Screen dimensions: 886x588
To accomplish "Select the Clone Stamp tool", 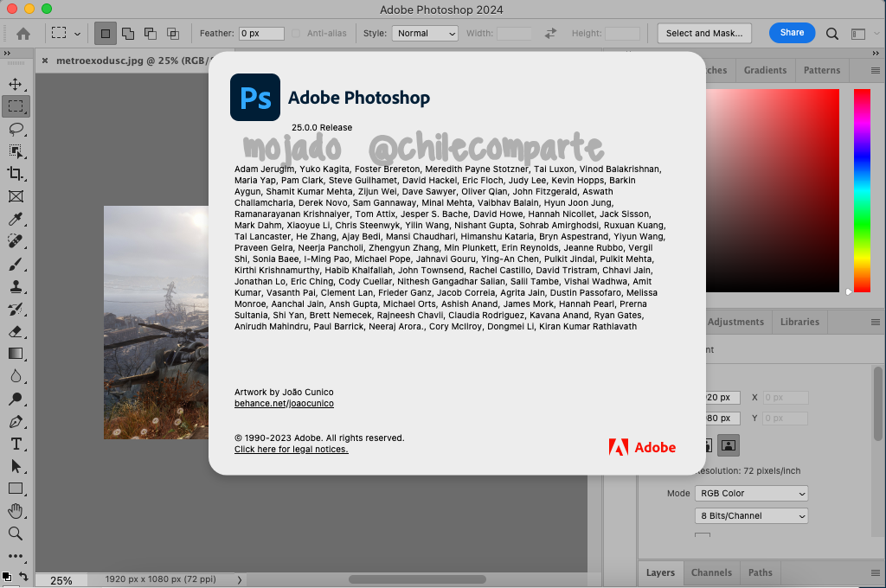I will 16,287.
